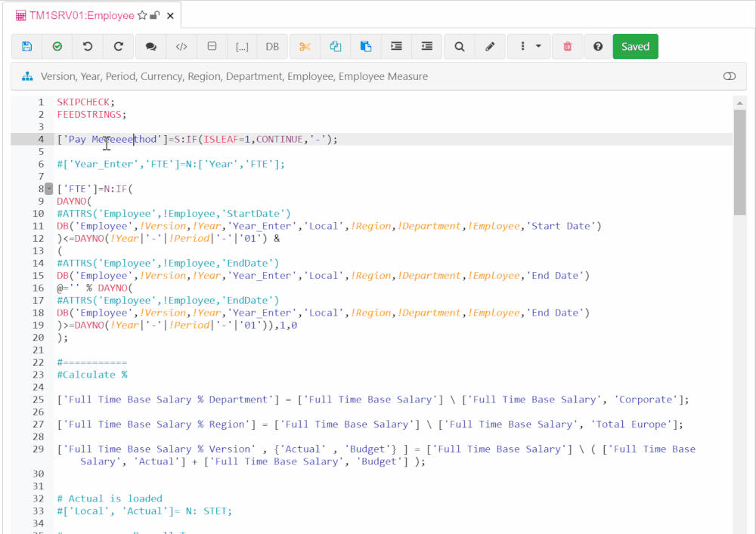Click the green Saved button
The image size is (756, 534).
635,46
